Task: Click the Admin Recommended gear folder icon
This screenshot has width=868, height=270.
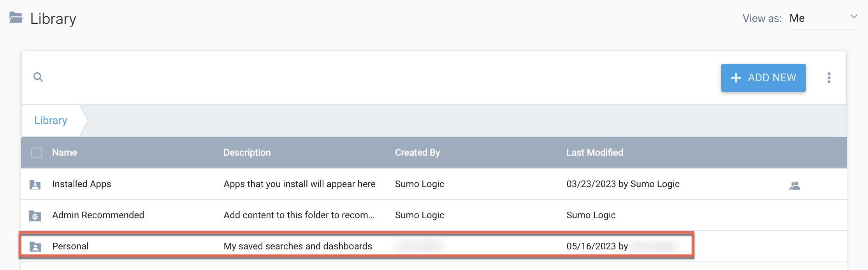Action: [36, 215]
